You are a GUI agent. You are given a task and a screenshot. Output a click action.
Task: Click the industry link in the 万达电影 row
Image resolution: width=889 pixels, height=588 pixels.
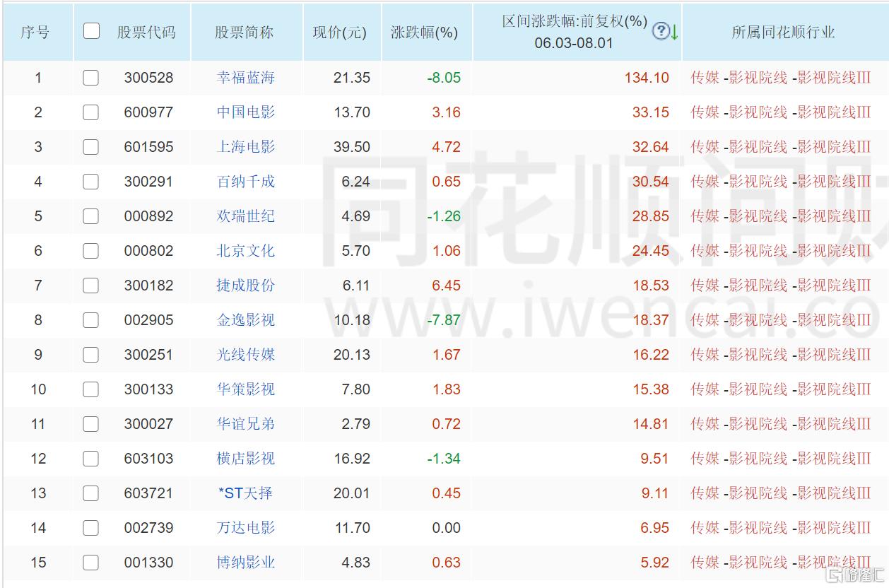coord(781,528)
